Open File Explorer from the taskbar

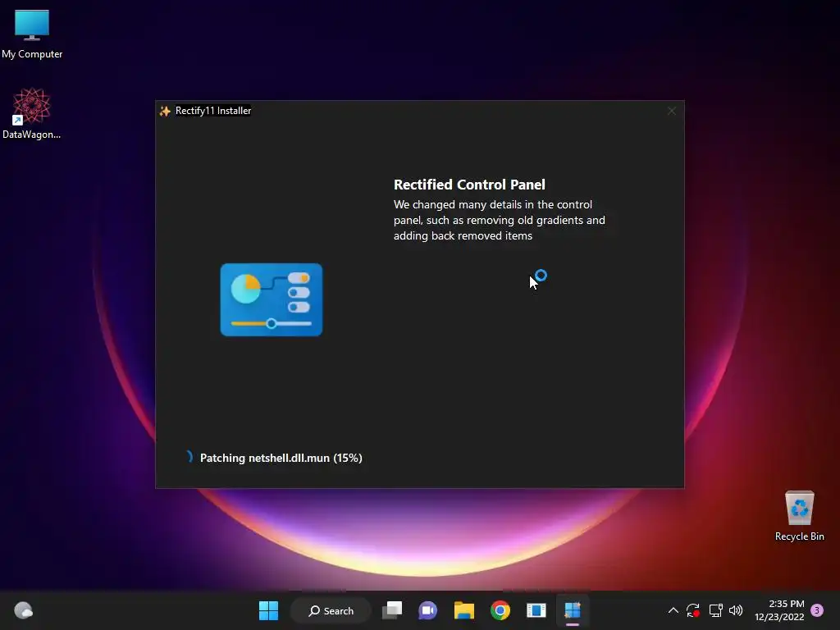click(x=464, y=610)
